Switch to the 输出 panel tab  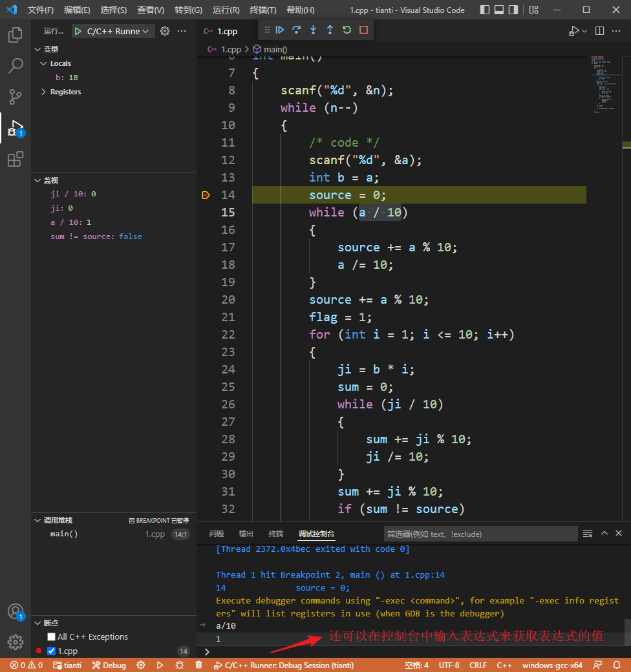[x=246, y=534]
